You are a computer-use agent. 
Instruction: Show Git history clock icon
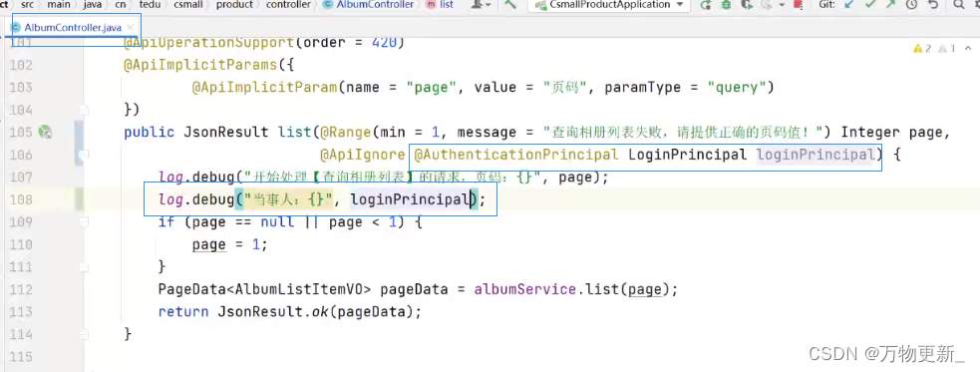(911, 5)
